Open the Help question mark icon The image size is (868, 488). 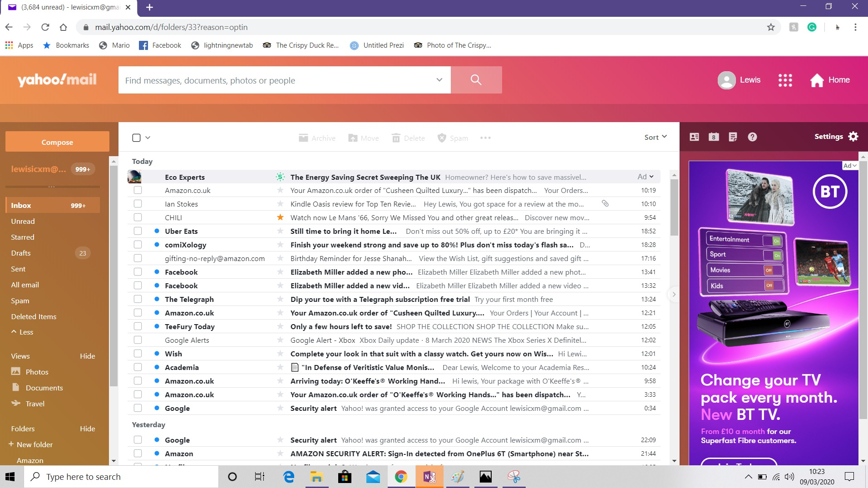[752, 137]
